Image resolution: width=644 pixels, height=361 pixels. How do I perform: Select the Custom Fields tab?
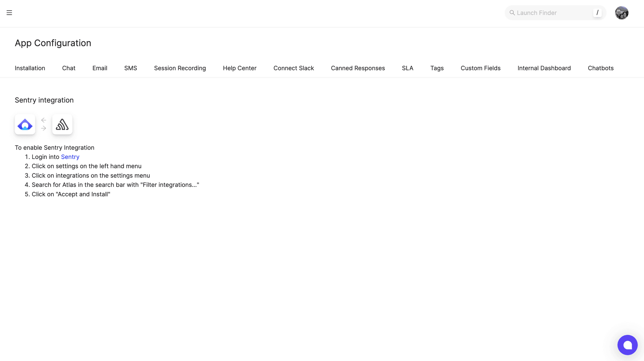[x=480, y=68]
